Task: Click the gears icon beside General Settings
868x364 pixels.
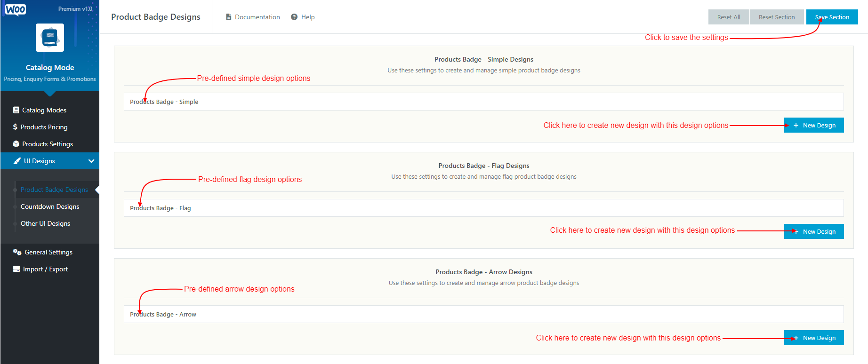Action: click(17, 252)
